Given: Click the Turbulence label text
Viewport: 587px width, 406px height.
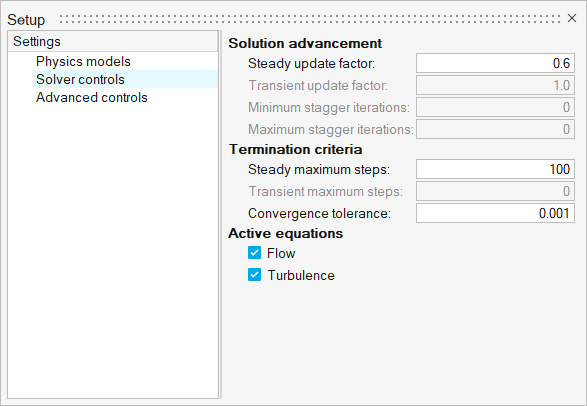Looking at the screenshot, I should pos(301,275).
